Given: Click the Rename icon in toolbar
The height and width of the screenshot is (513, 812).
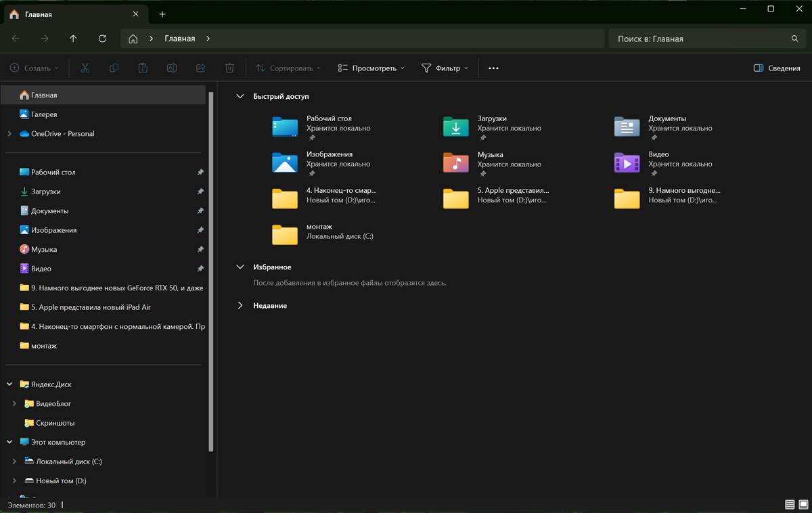Looking at the screenshot, I should [x=172, y=68].
